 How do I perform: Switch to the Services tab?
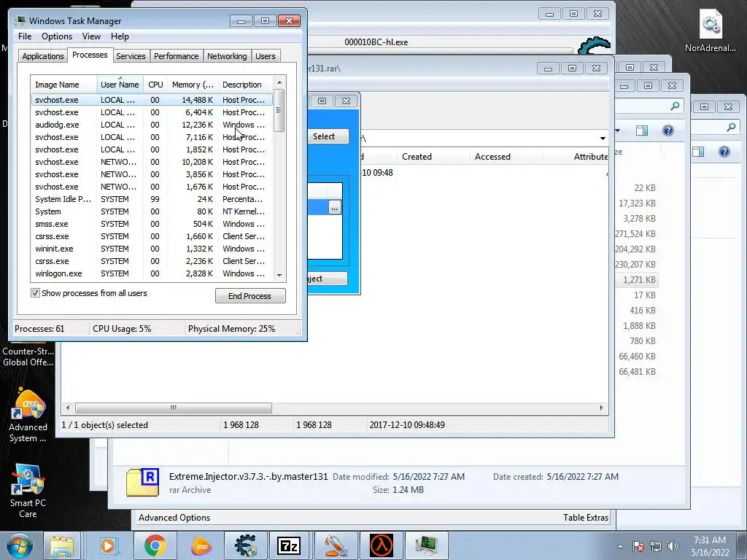click(131, 55)
